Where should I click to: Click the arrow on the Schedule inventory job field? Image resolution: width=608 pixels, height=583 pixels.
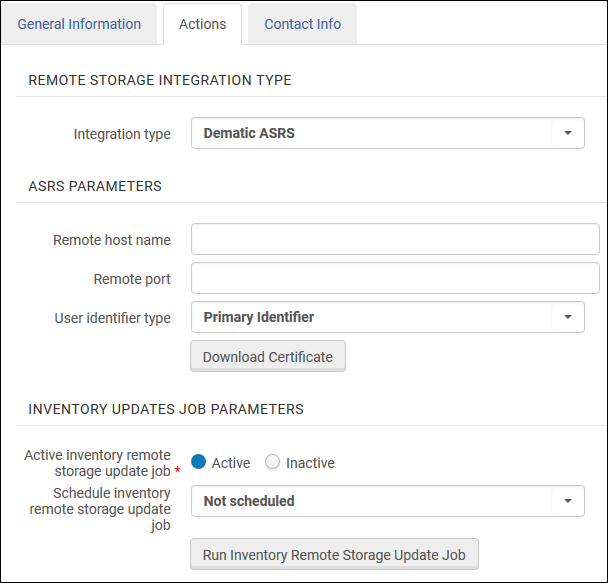click(x=568, y=501)
